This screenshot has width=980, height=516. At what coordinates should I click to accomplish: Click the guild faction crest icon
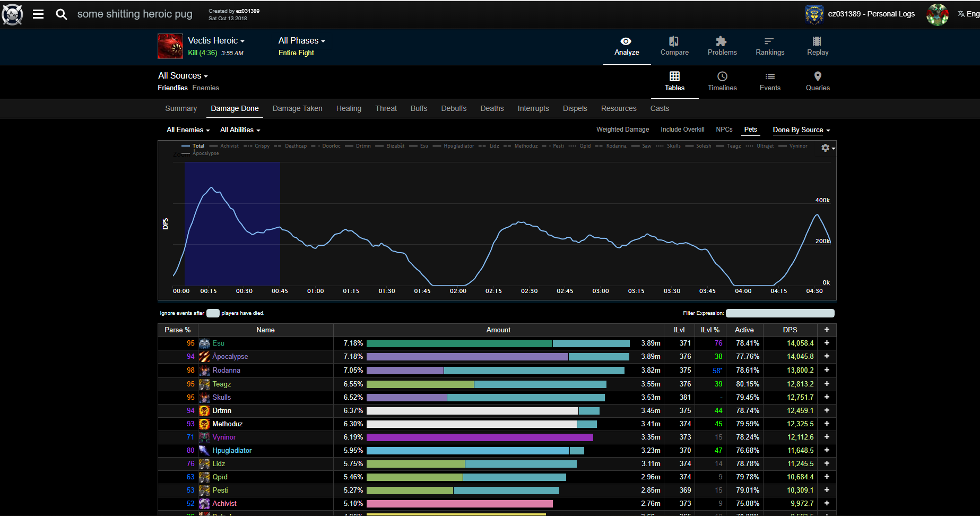[x=814, y=14]
